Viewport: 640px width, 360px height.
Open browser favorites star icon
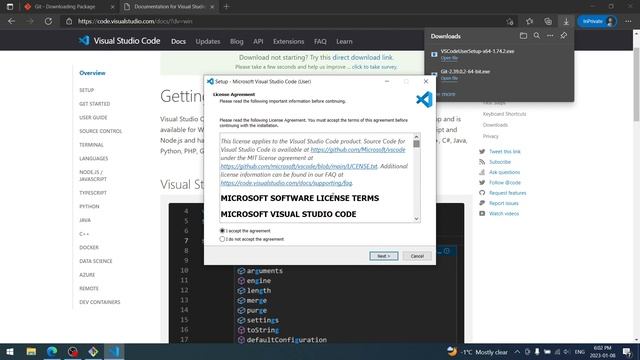(529, 21)
